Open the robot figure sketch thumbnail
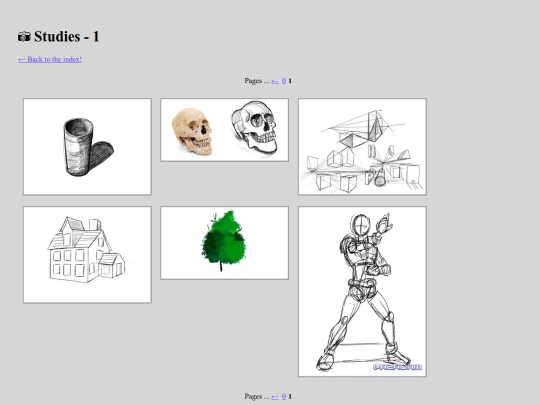The width and height of the screenshot is (540, 405). tap(362, 291)
